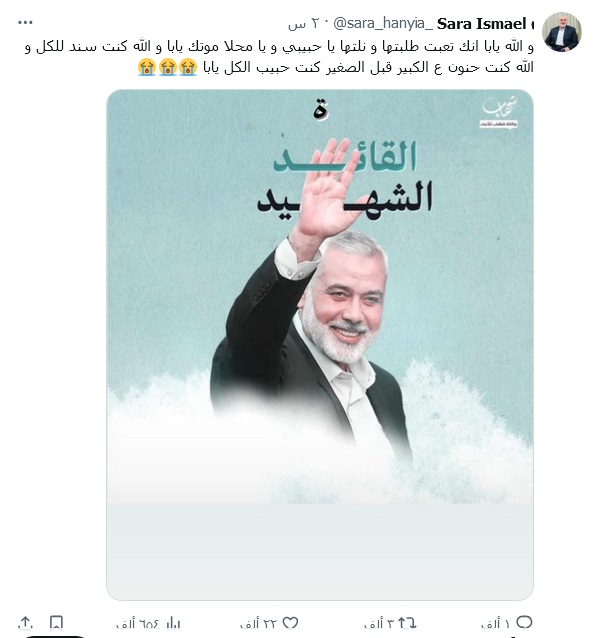
Task: Click the ٢٢ ألف likes count
Action: (x=259, y=623)
